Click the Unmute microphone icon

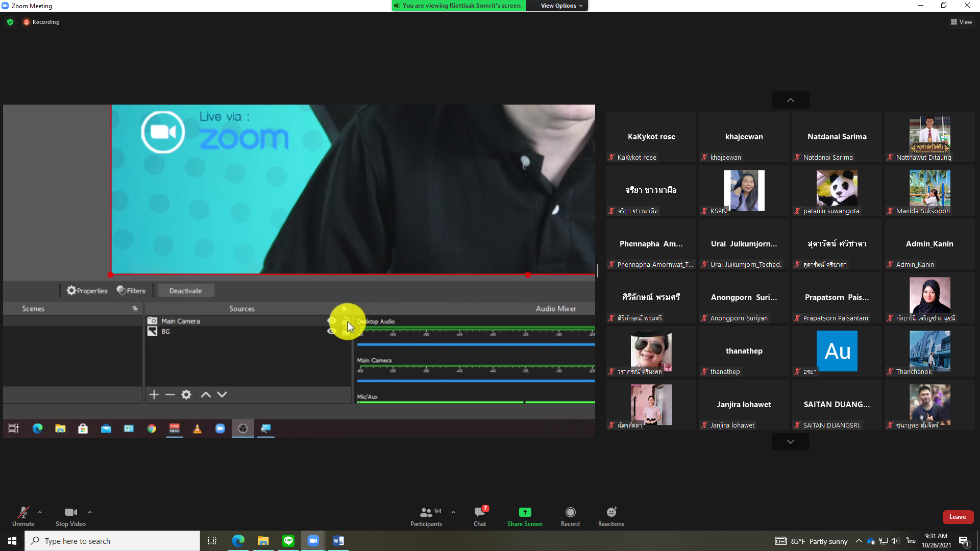pyautogui.click(x=23, y=512)
